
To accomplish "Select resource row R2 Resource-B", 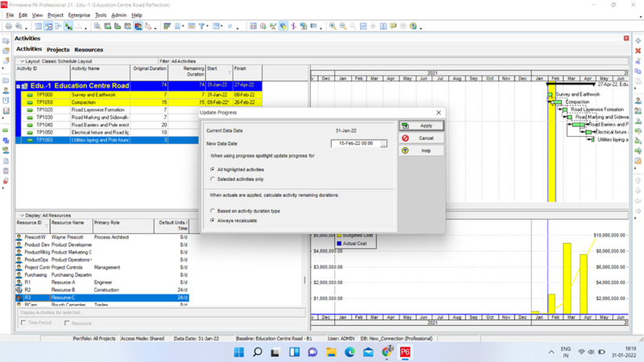I will tap(102, 290).
